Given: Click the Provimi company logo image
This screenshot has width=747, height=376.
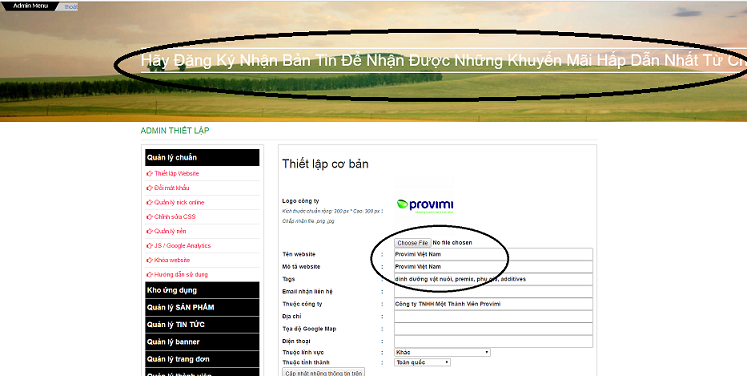Looking at the screenshot, I should 424,206.
